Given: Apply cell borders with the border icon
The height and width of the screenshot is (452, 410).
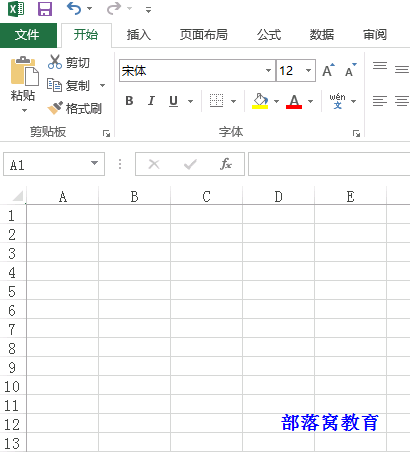Looking at the screenshot, I should (x=216, y=101).
